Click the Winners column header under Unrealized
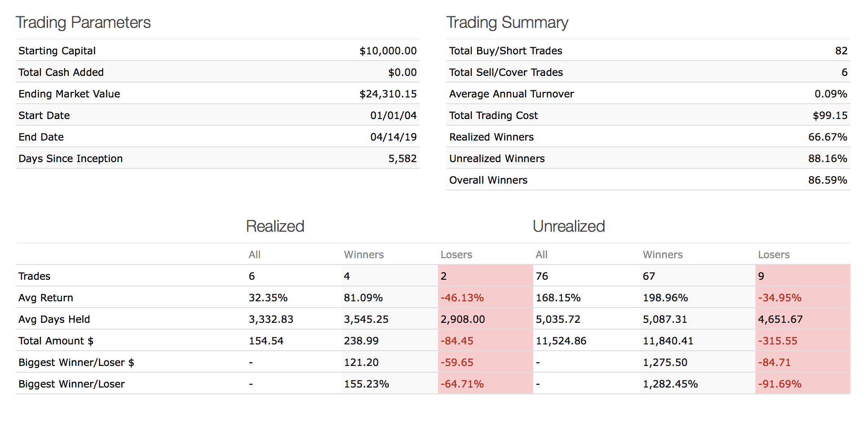Screen dimensions: 868x423 tap(662, 255)
